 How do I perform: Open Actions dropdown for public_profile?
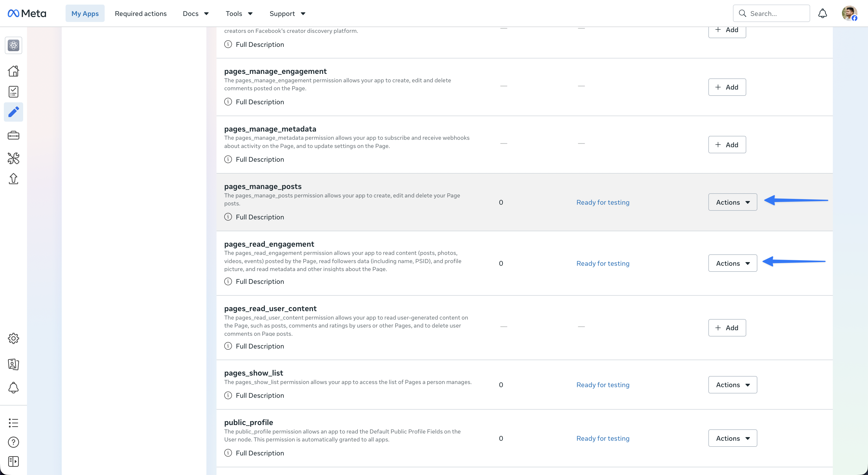[732, 438]
